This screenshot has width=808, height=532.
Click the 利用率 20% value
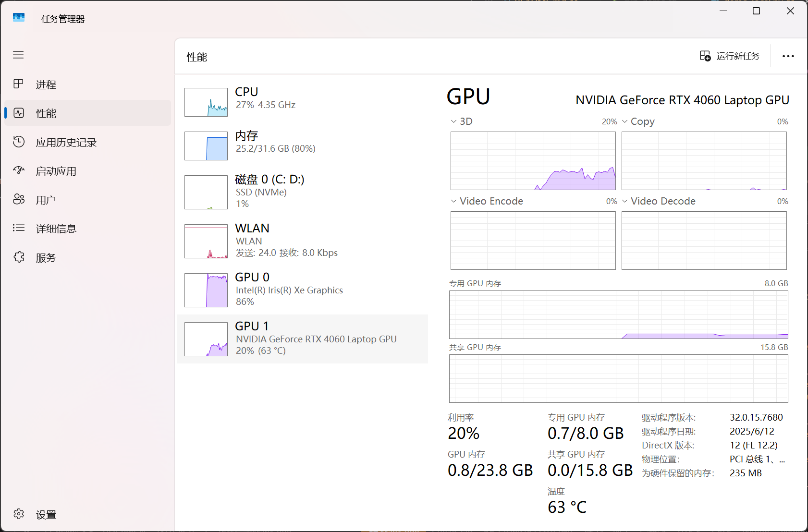[x=464, y=433]
